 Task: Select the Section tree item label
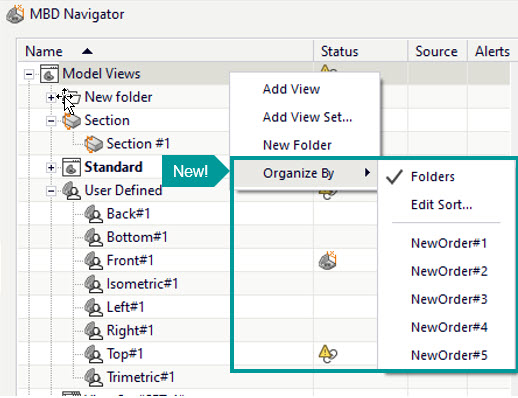click(107, 121)
